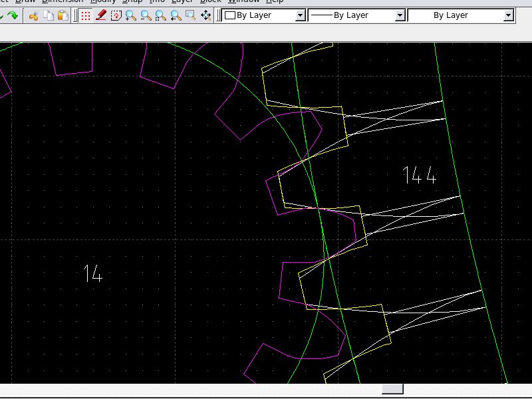The width and height of the screenshot is (532, 399).
Task: Open the rightmost line type By Layer dropdown
Action: pyautogui.click(x=509, y=15)
